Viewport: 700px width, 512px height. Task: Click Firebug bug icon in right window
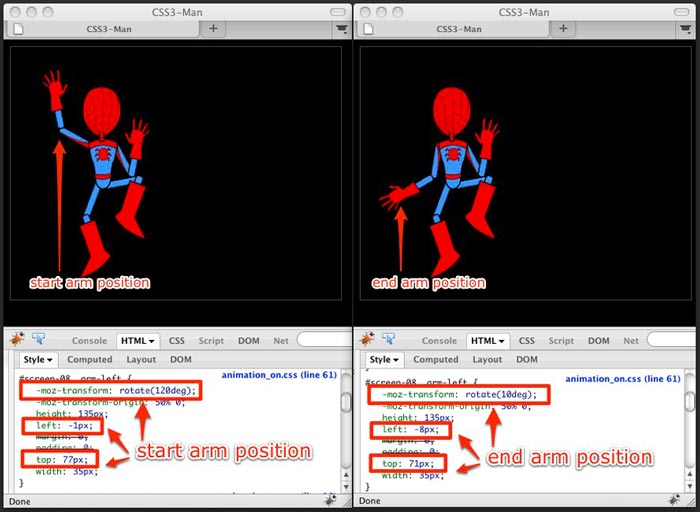pos(367,339)
